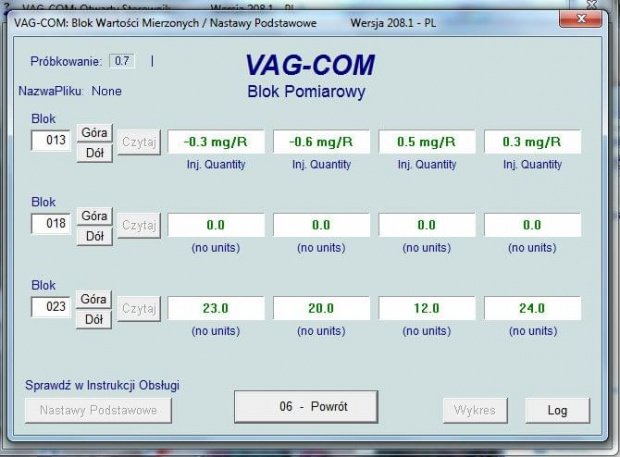620x457 pixels.
Task: Select the 12.0 value in Blok 023
Action: (x=427, y=308)
